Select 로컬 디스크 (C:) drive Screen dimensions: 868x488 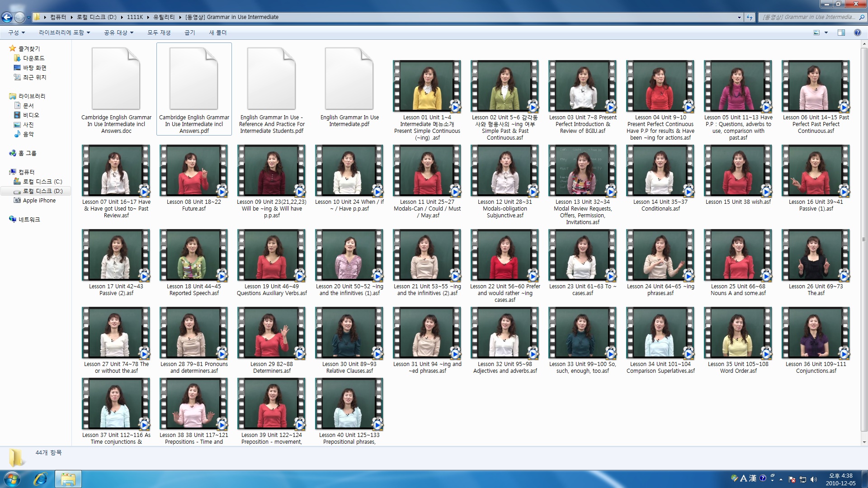click(x=42, y=182)
